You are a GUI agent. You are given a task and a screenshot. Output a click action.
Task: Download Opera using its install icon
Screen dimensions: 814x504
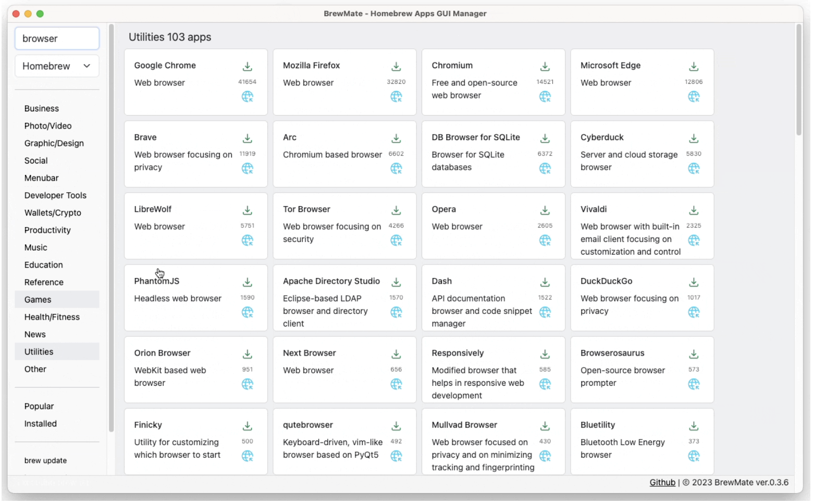point(545,210)
